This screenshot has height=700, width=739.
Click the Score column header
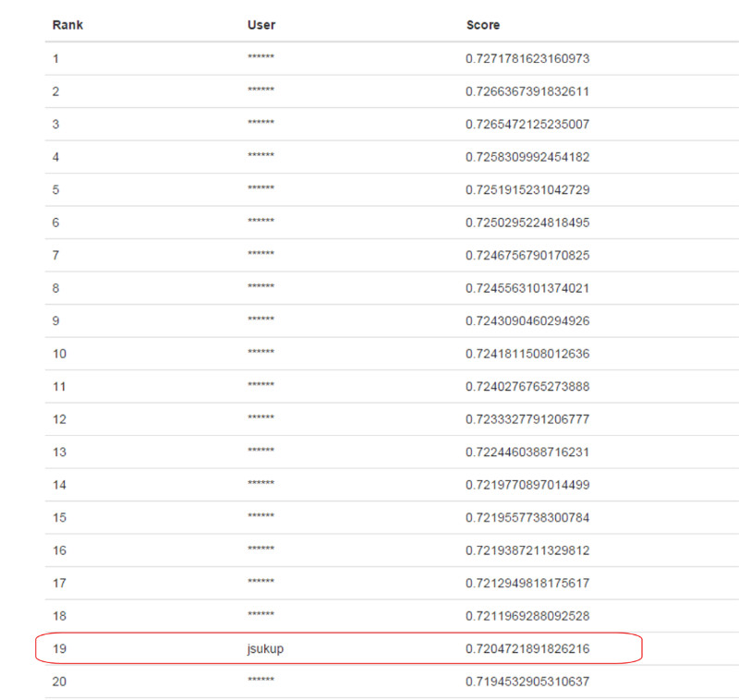pos(482,25)
